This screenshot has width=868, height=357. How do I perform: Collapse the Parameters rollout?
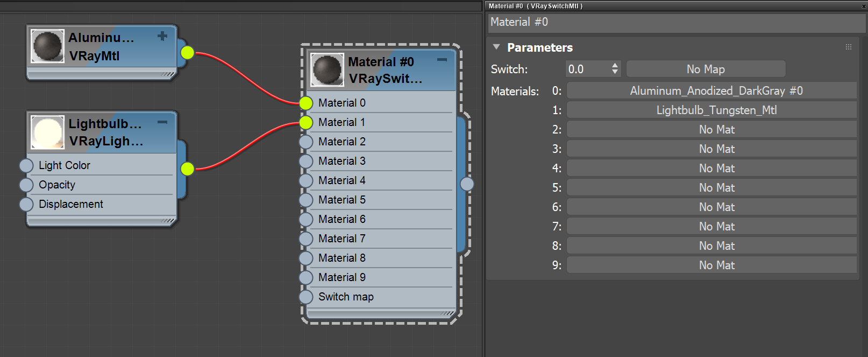point(496,47)
